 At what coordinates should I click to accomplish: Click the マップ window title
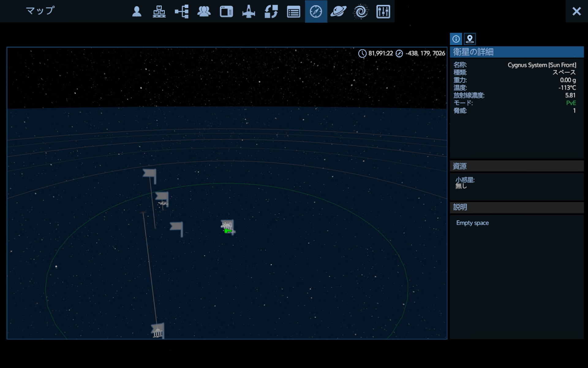coord(40,11)
